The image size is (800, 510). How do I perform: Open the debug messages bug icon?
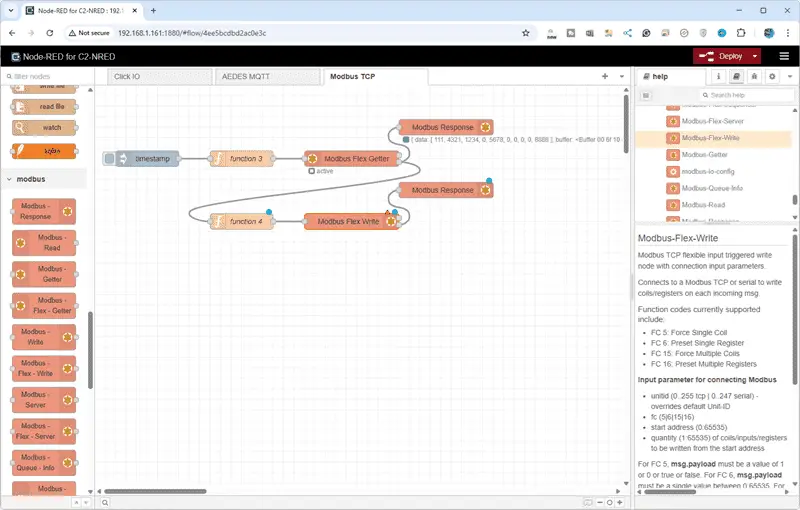(x=754, y=76)
